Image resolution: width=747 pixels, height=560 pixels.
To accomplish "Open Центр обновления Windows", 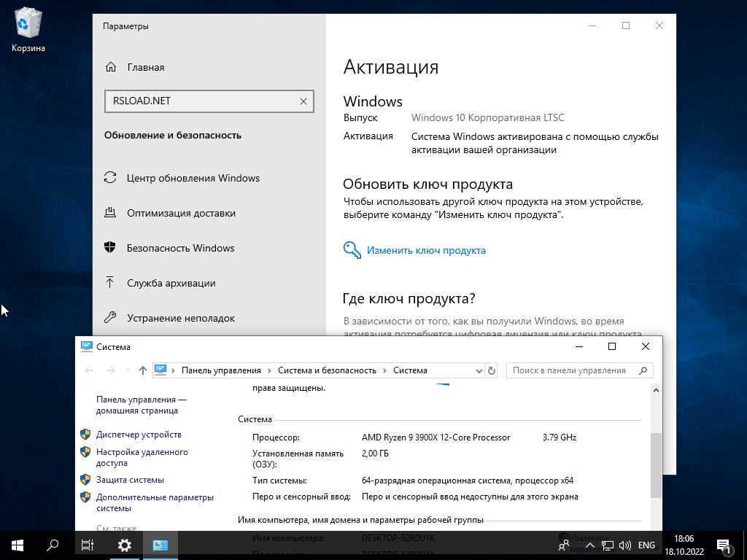I will [193, 178].
